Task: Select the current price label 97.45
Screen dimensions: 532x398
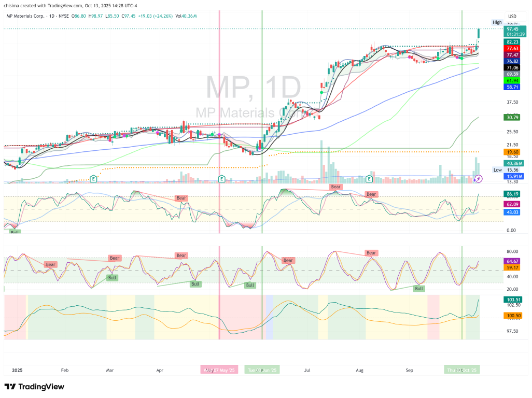Action: coord(515,32)
